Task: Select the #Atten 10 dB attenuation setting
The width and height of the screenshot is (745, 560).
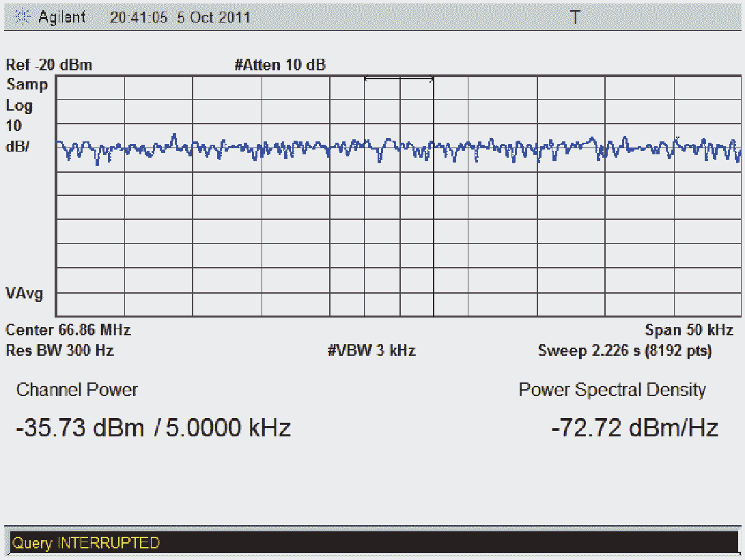Action: (280, 66)
